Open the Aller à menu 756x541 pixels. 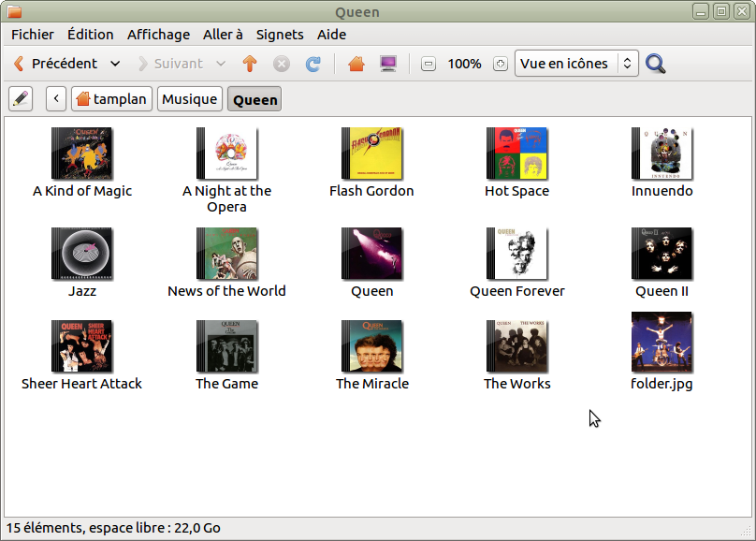pos(223,35)
